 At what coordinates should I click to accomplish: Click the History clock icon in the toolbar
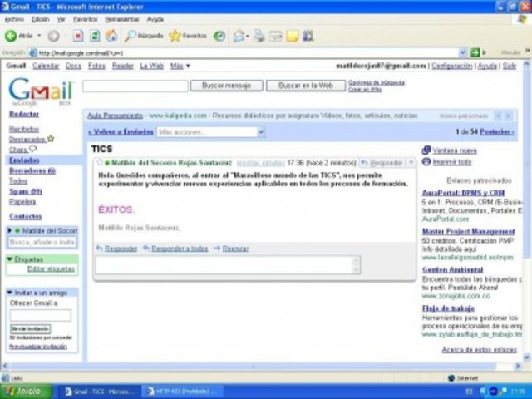219,36
